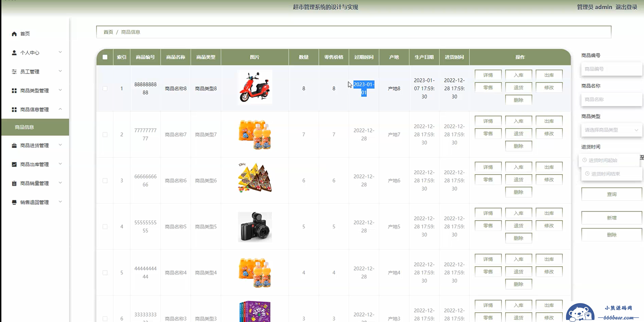Click 修改 for 商品名称4 row
This screenshot has height=322, width=644.
click(x=549, y=271)
